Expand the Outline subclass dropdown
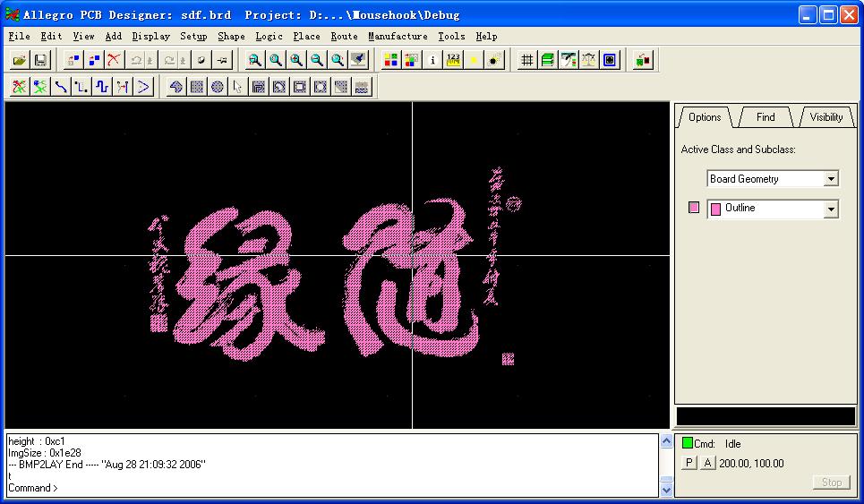The height and width of the screenshot is (504, 864). 831,209
